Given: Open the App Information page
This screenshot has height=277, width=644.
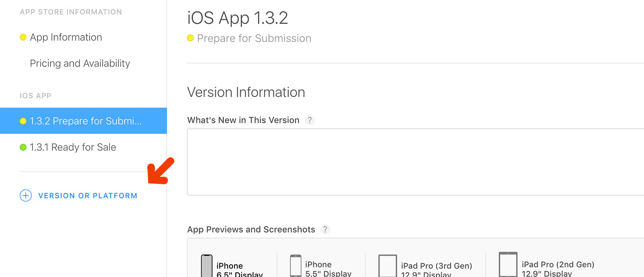Looking at the screenshot, I should 66,37.
